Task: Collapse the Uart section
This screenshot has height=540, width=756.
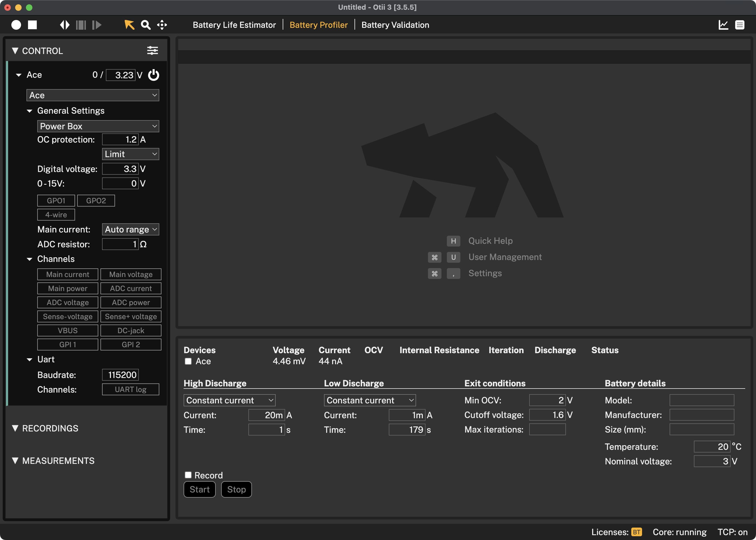Action: pos(30,359)
